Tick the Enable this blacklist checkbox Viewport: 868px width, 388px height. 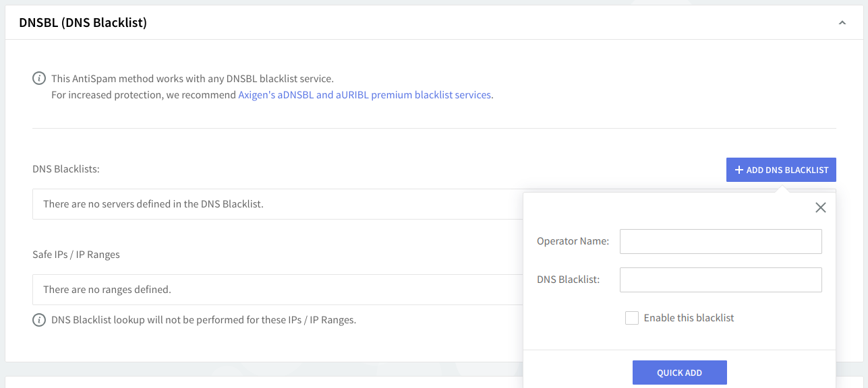click(x=632, y=318)
